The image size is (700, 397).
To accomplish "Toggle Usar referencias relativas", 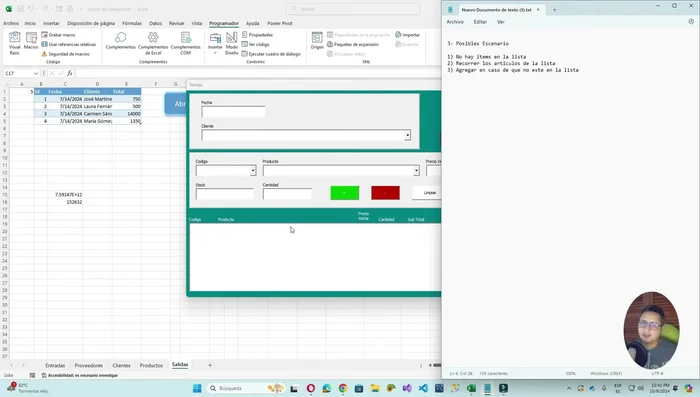I will tap(69, 44).
